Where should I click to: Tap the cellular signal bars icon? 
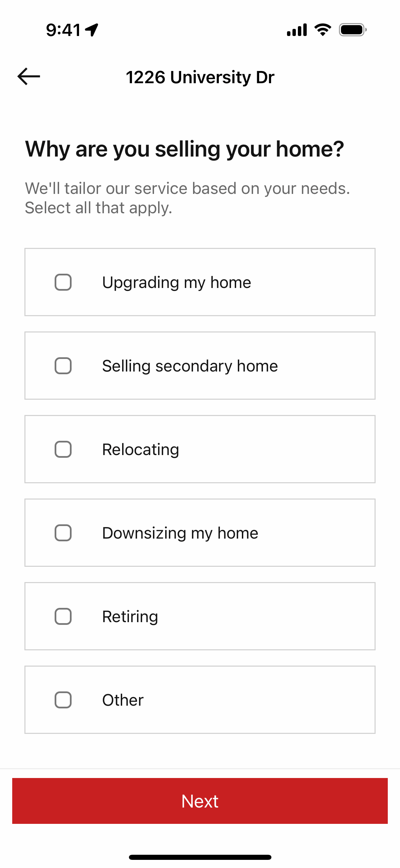coord(297,30)
